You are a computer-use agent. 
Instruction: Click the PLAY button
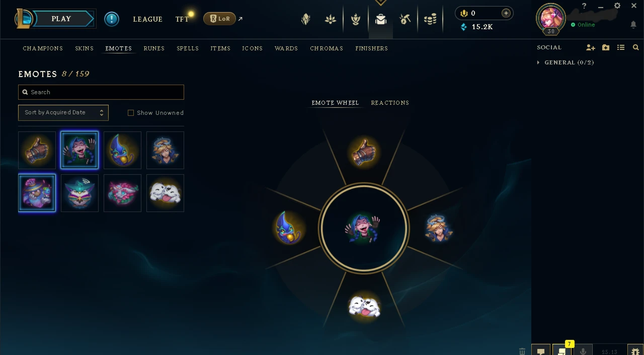[61, 19]
